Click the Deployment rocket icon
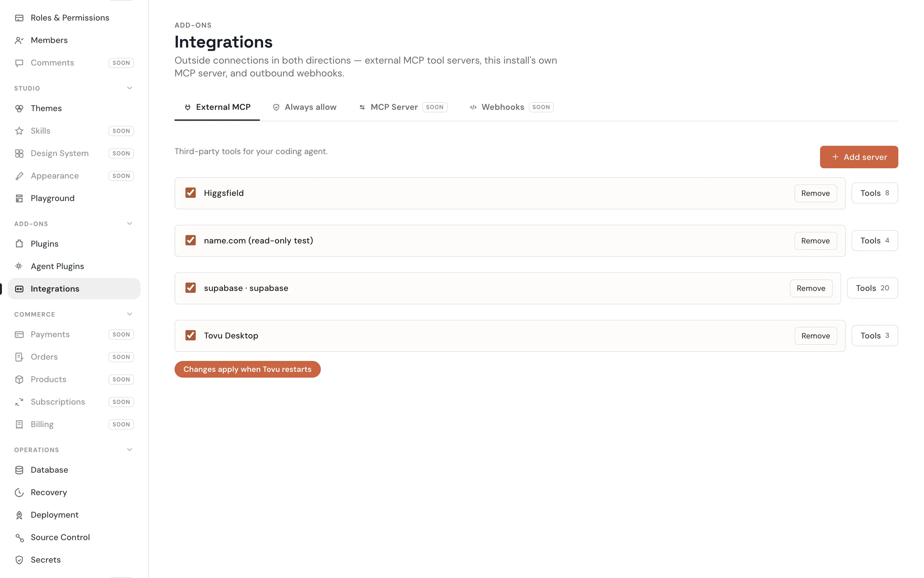 (19, 515)
